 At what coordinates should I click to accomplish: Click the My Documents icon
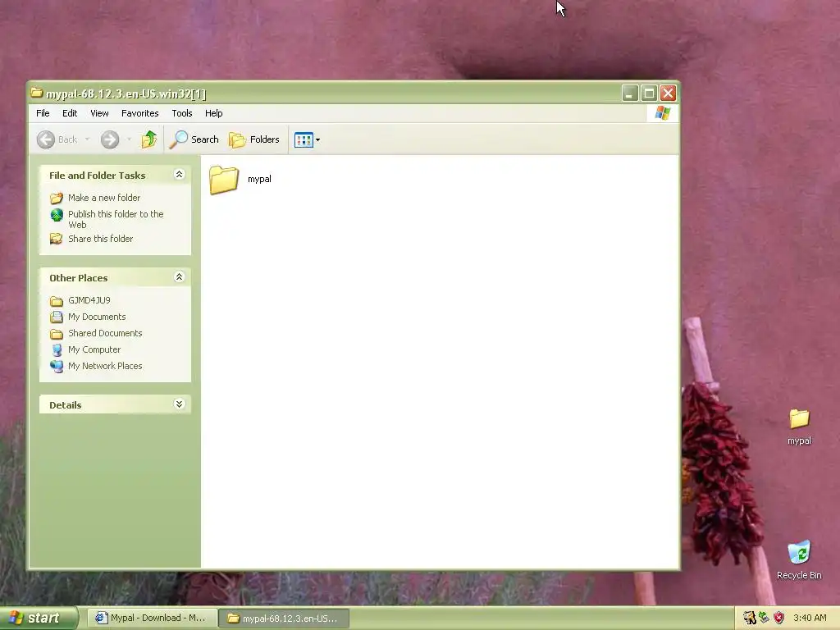coord(57,317)
